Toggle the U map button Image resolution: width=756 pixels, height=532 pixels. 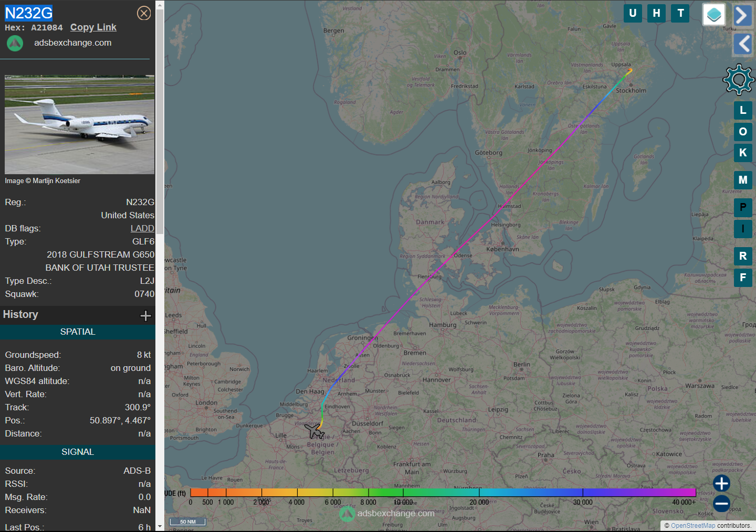[633, 13]
